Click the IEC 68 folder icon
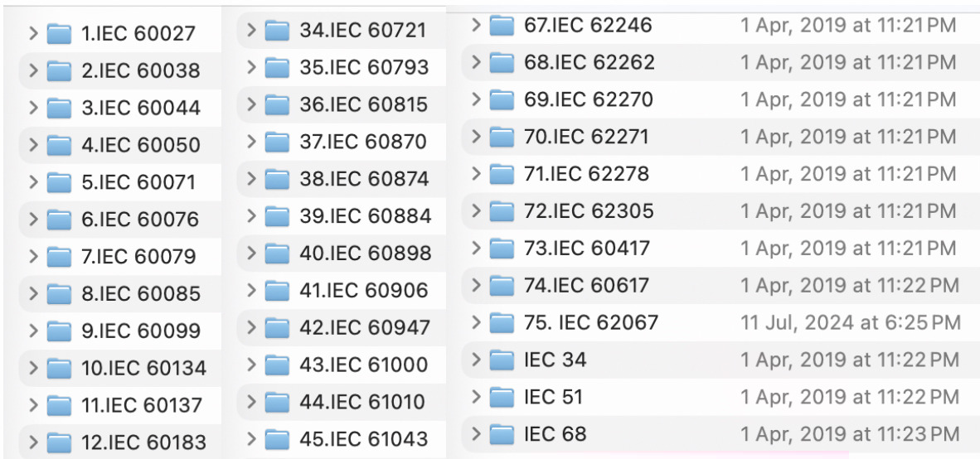The width and height of the screenshot is (980, 459). (502, 433)
